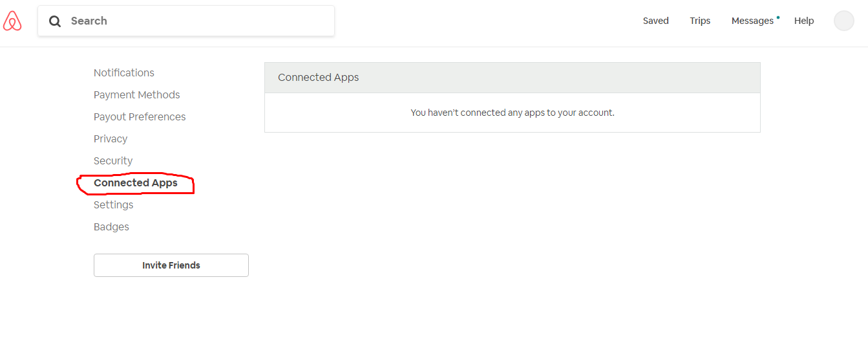Screen dimensions: 868x341
Task: Open Settings from the sidebar
Action: [114, 204]
